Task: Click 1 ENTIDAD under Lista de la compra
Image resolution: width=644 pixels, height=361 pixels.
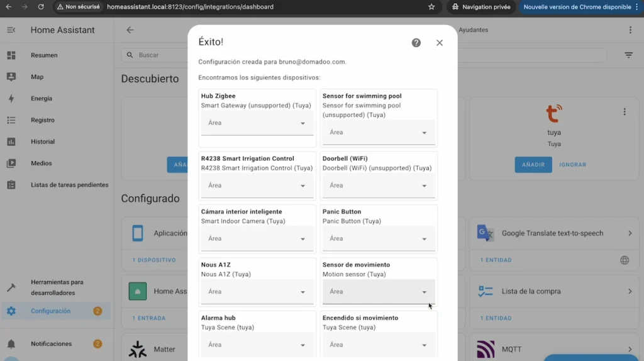Action: pos(496,318)
